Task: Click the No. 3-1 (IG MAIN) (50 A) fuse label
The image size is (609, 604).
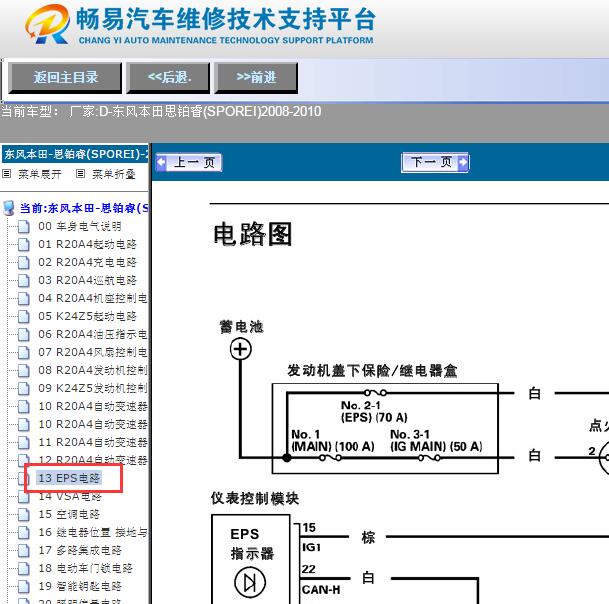Action: pos(436,440)
